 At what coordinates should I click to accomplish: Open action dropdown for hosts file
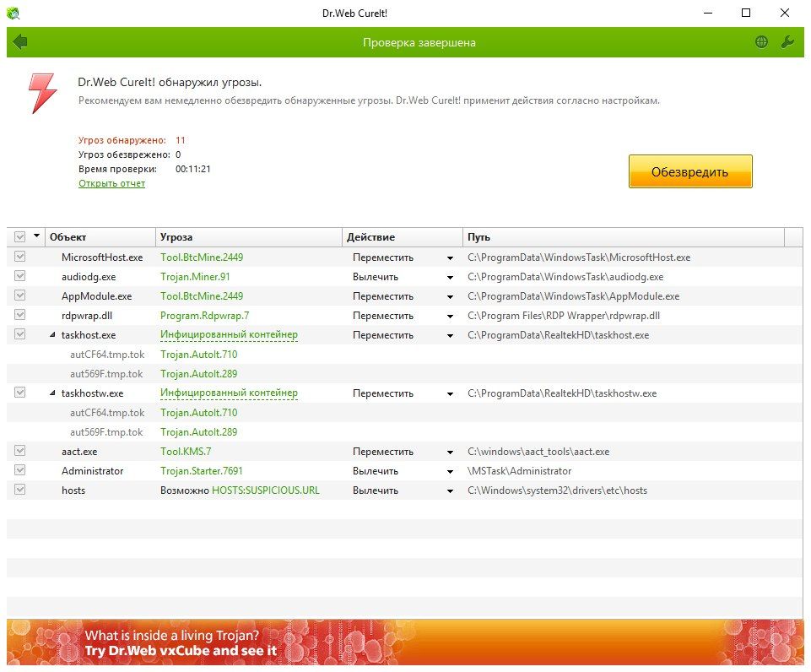450,490
